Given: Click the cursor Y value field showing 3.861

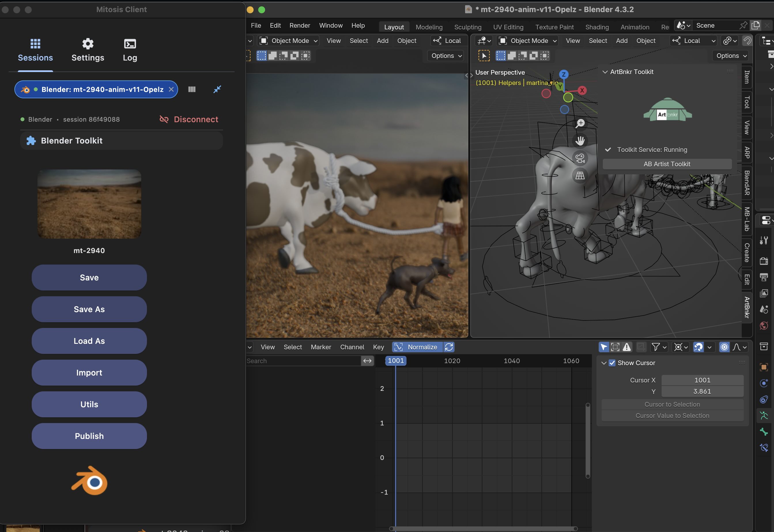Looking at the screenshot, I should coord(702,391).
